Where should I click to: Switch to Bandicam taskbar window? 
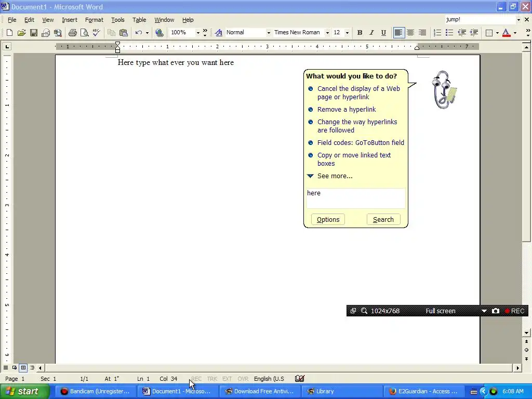coord(96,391)
